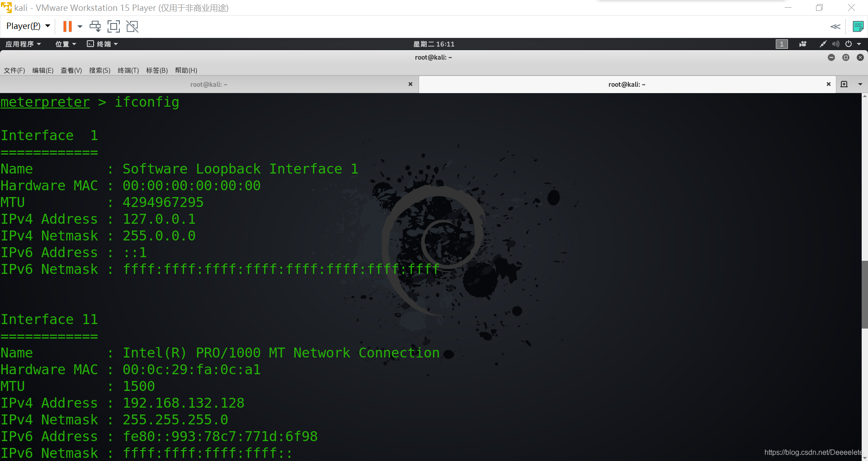Open the 位置 menu
868x461 pixels.
pos(66,44)
